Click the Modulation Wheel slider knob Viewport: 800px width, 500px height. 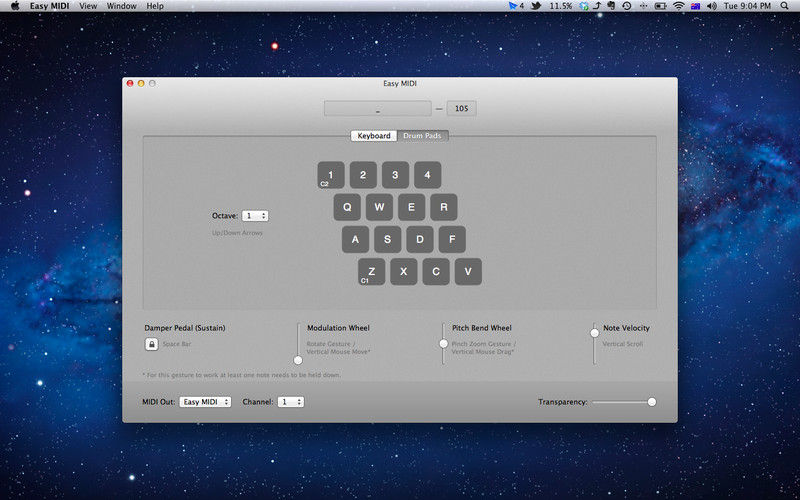(298, 360)
